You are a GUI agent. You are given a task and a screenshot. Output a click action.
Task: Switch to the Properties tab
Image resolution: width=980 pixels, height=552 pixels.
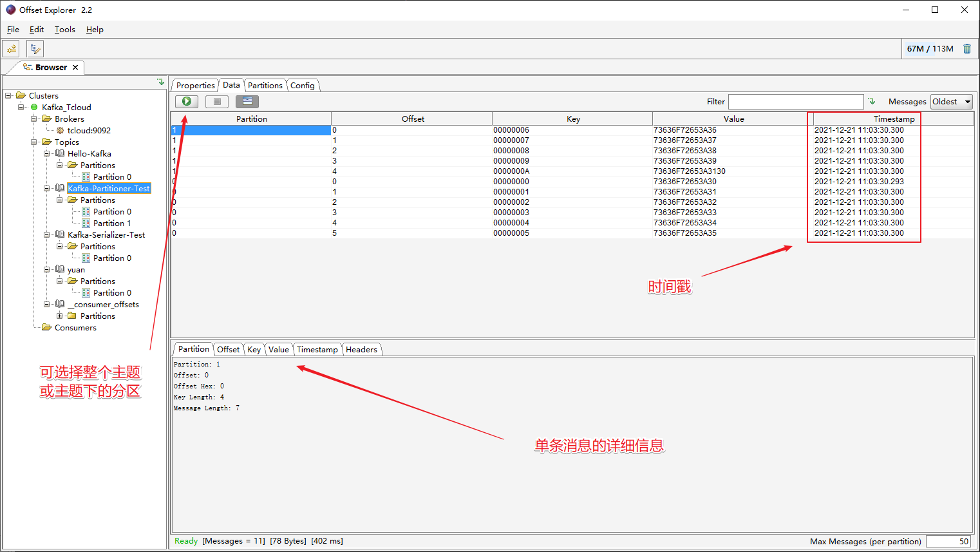195,85
